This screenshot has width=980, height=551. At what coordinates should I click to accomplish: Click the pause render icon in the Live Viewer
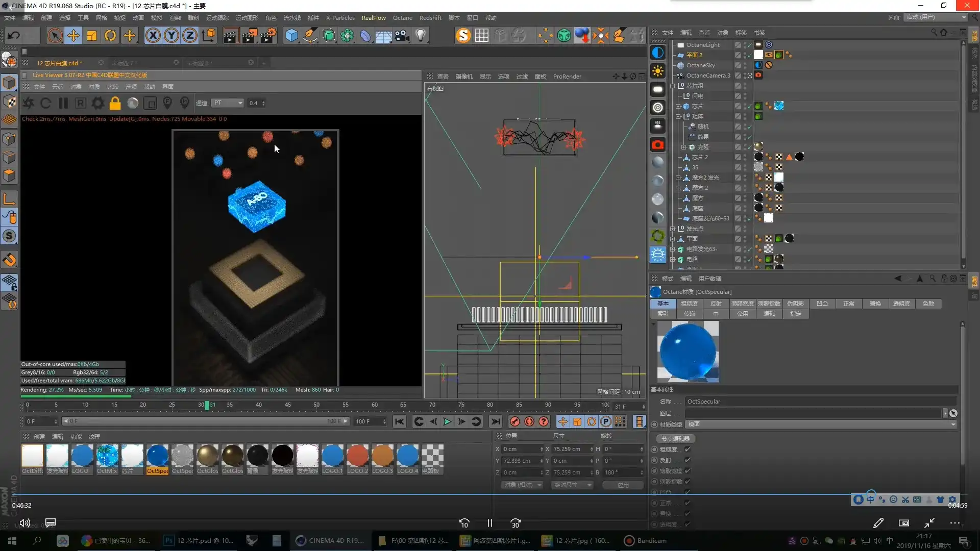click(x=63, y=103)
